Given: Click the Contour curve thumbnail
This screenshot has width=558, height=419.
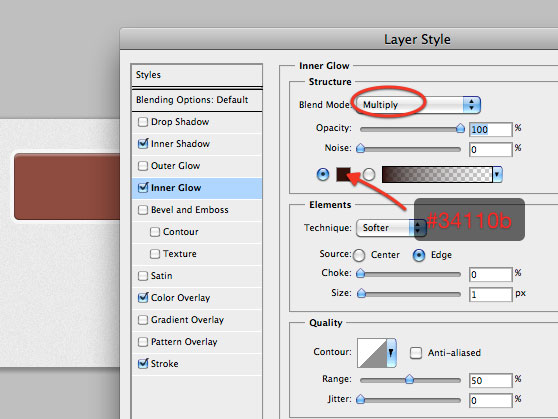Looking at the screenshot, I should 372,353.
